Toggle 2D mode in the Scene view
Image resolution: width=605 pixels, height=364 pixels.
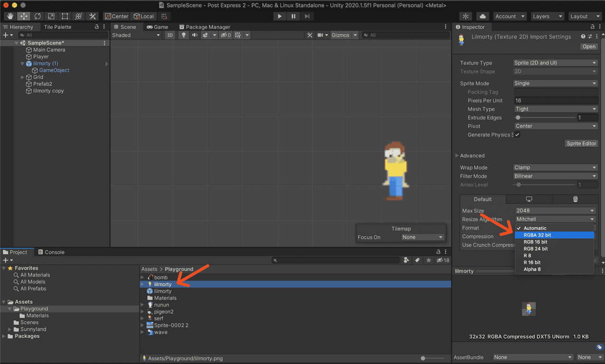pos(170,35)
